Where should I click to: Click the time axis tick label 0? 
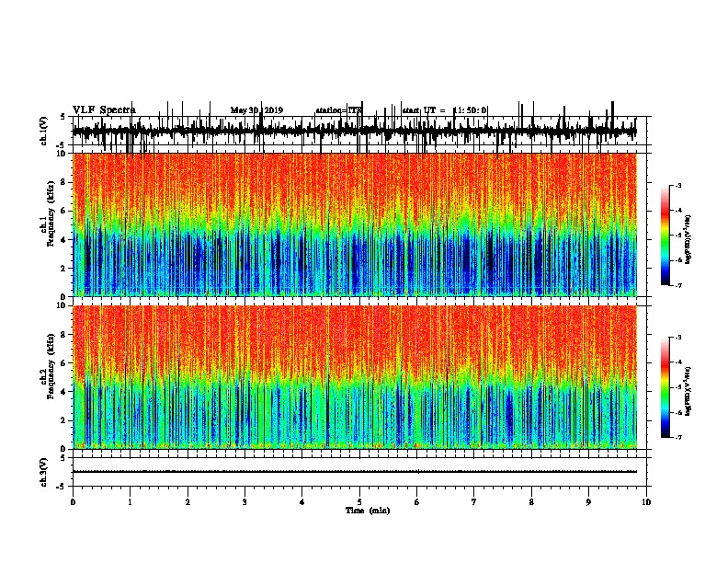coord(73,502)
